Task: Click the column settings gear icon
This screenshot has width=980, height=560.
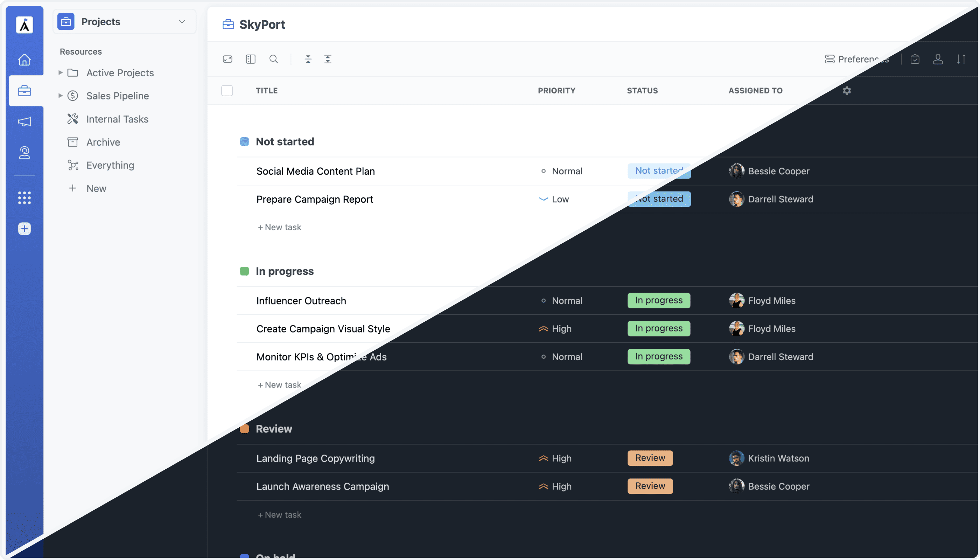Action: click(x=847, y=91)
